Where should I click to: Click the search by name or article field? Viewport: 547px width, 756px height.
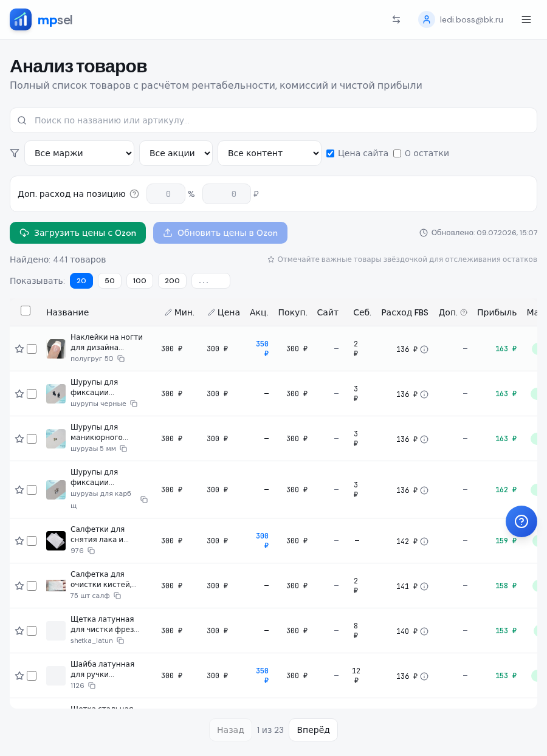[x=273, y=120]
